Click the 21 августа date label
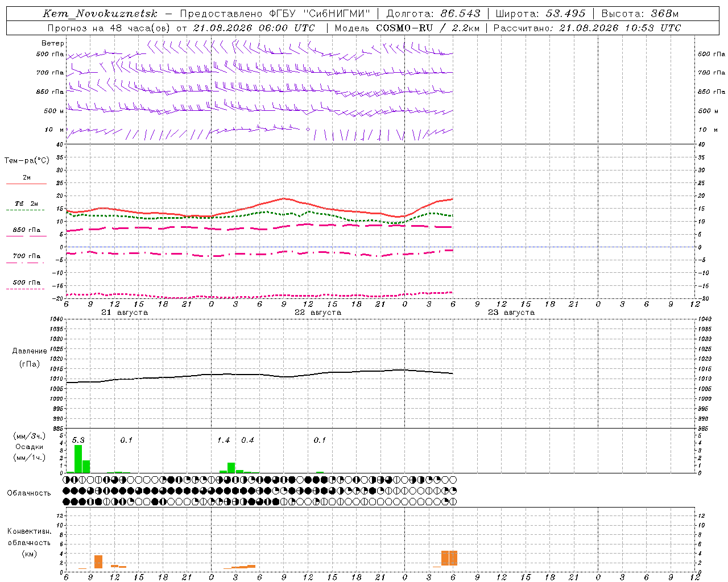This screenshot has height=582, width=728. coord(125,313)
